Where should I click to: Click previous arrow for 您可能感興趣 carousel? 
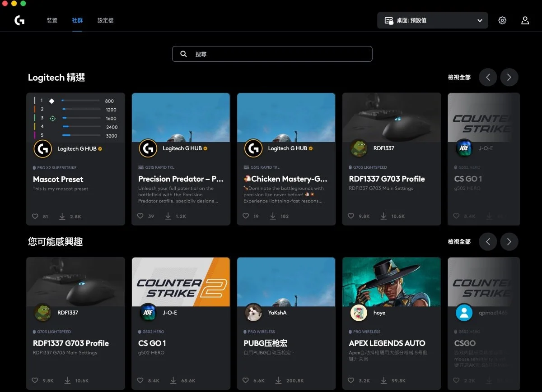click(x=488, y=241)
